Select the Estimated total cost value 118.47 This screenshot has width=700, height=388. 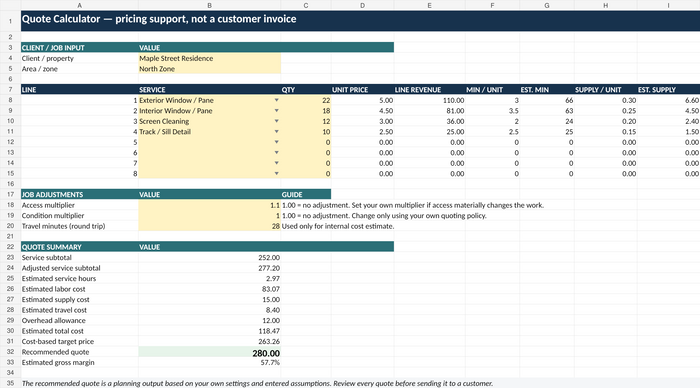click(209, 331)
